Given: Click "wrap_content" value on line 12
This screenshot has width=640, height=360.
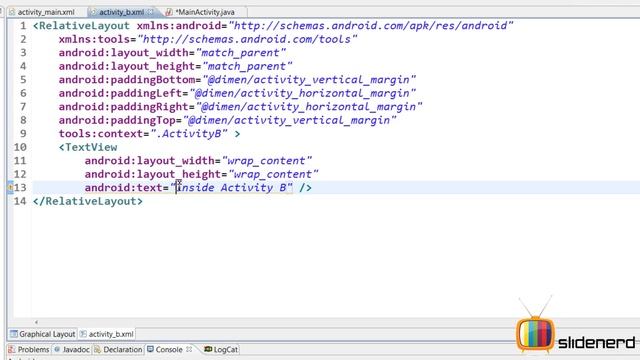Looking at the screenshot, I should [273, 174].
